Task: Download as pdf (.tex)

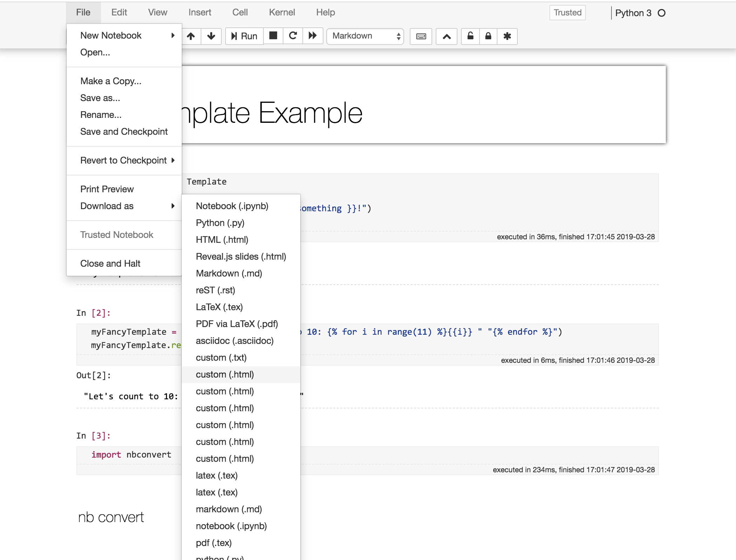Action: (x=241, y=543)
